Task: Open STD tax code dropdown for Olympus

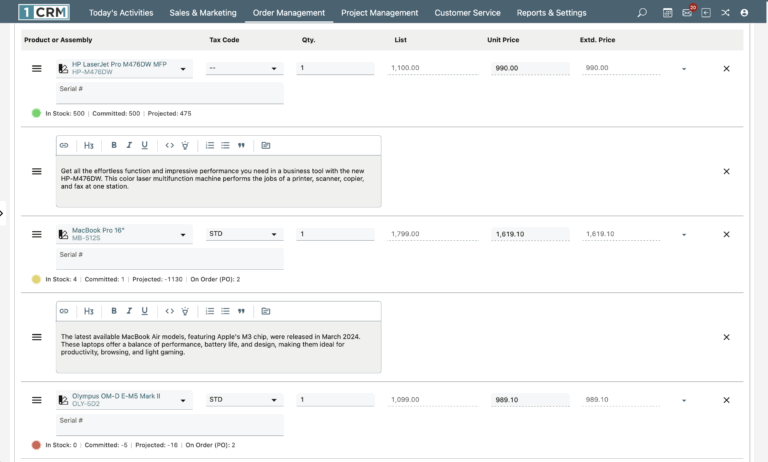Action: (x=244, y=400)
